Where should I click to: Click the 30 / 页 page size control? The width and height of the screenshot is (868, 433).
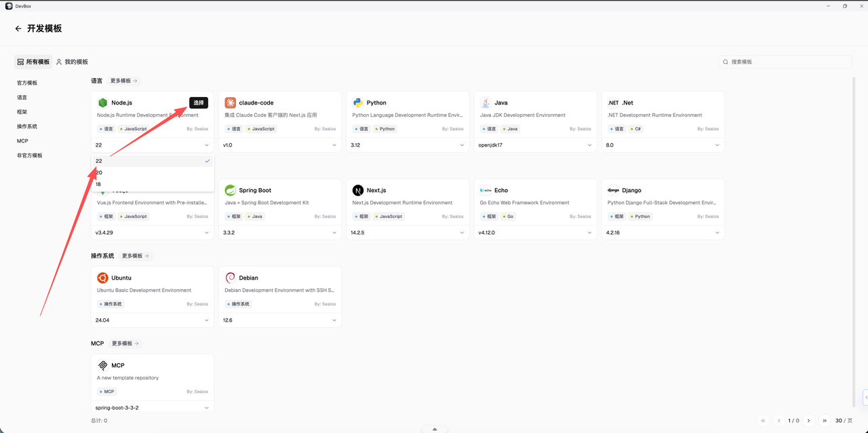pos(844,421)
